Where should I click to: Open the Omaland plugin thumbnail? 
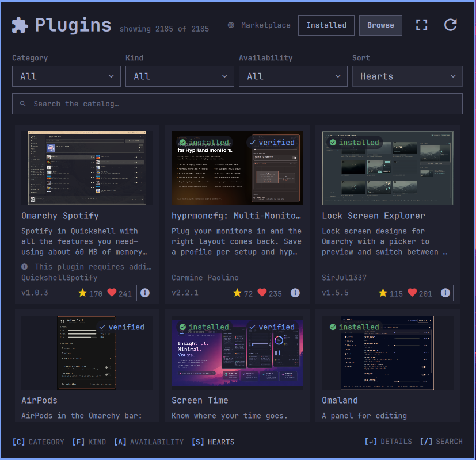click(x=387, y=352)
